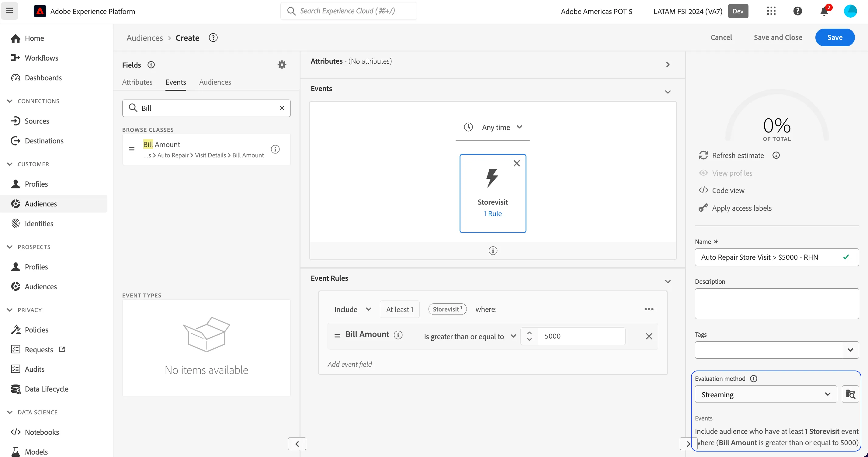
Task: Click the info icon below the events canvas
Action: [493, 251]
